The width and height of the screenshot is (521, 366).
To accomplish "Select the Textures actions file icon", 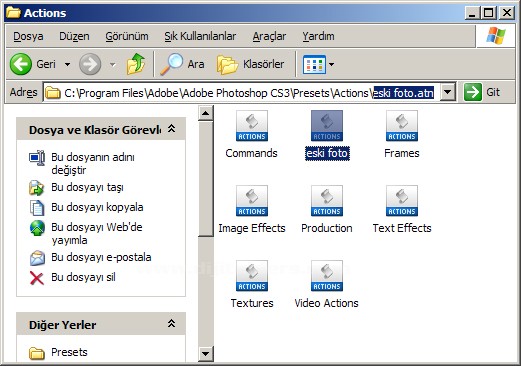I will [x=252, y=276].
